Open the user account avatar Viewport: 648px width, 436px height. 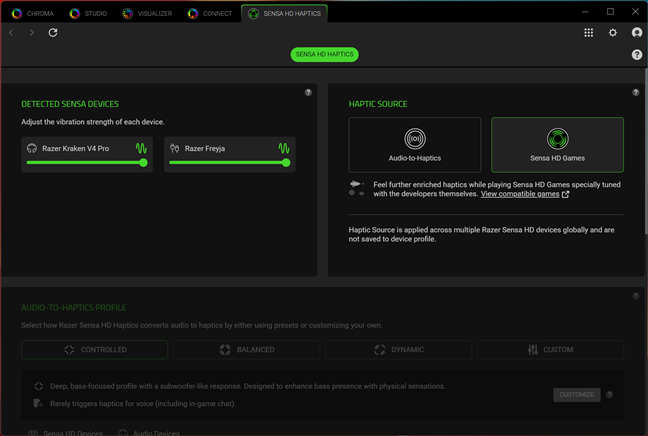click(637, 33)
